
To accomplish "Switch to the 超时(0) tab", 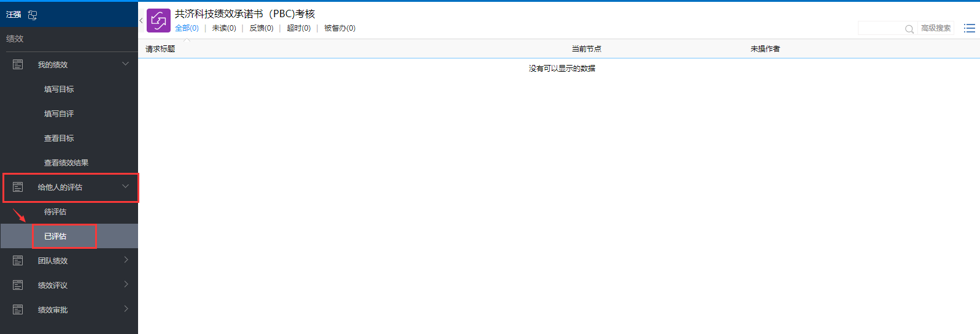I will pyautogui.click(x=298, y=28).
